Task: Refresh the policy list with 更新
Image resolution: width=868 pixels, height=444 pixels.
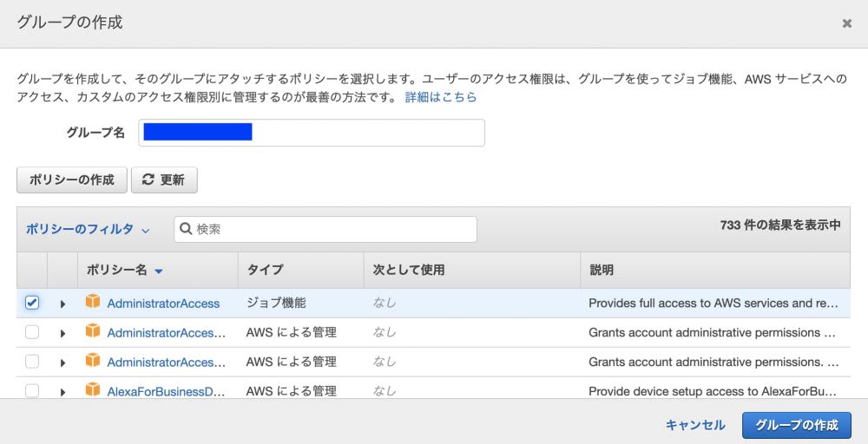Action: coord(164,180)
